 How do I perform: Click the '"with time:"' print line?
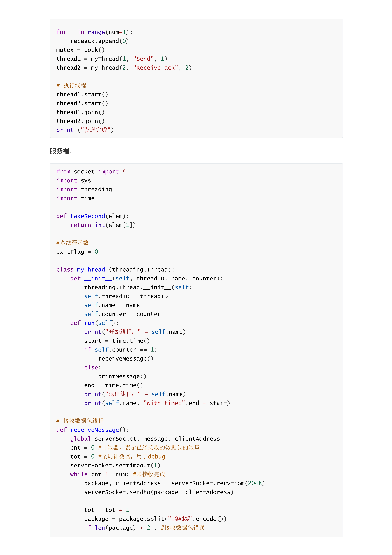click(x=157, y=403)
